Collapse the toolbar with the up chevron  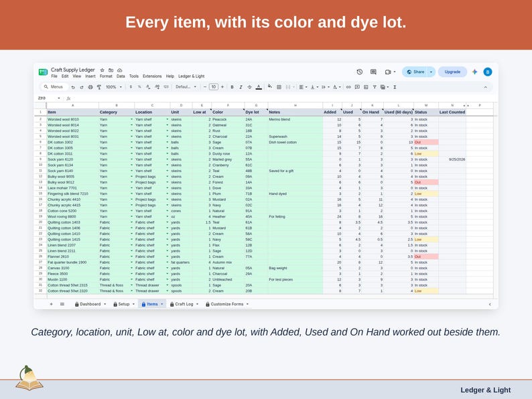coord(486,87)
